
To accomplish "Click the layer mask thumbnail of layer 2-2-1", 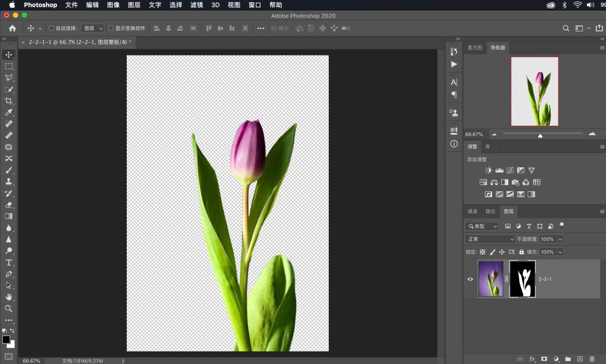I will (x=522, y=279).
